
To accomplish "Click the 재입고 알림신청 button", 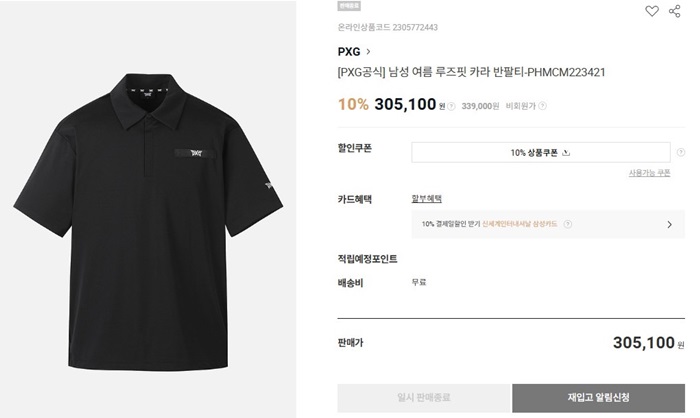I will [599, 398].
